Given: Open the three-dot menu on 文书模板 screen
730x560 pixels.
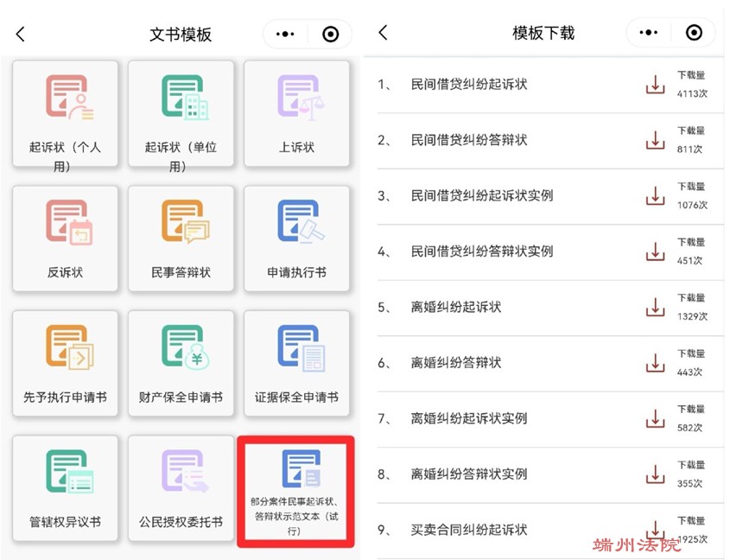Looking at the screenshot, I should tap(285, 34).
